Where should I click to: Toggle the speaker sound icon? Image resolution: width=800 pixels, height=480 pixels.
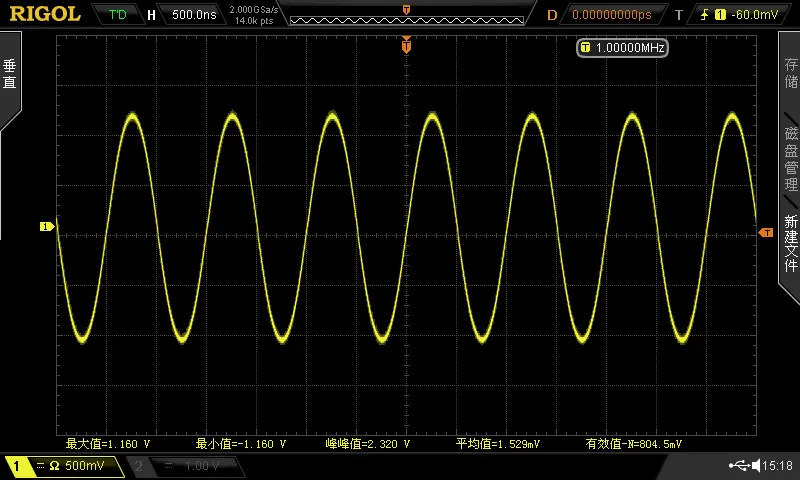(x=756, y=465)
